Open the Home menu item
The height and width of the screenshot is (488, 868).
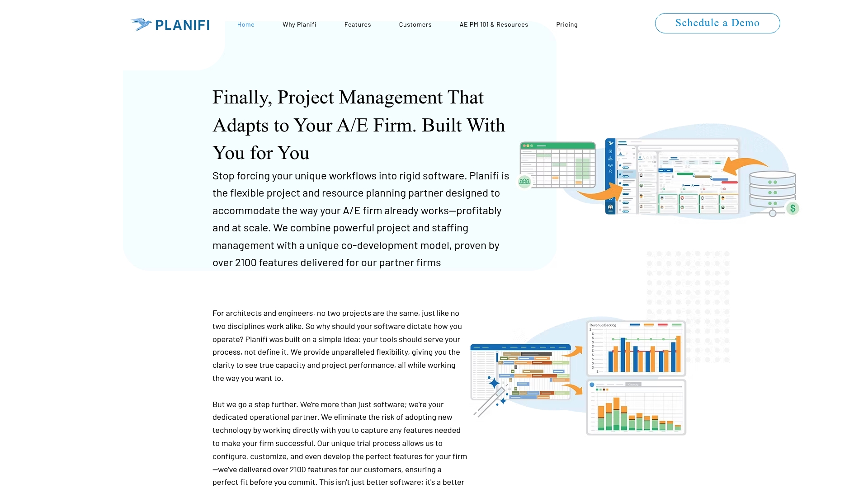[x=246, y=24]
